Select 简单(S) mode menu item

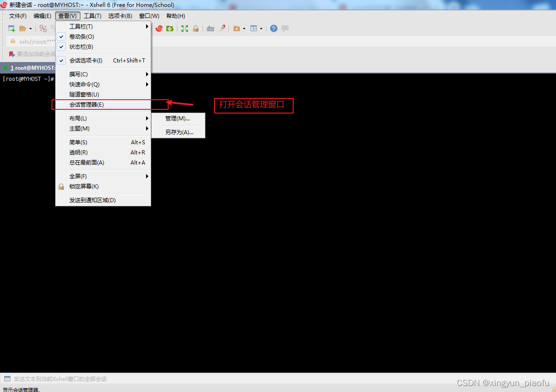pos(103,142)
